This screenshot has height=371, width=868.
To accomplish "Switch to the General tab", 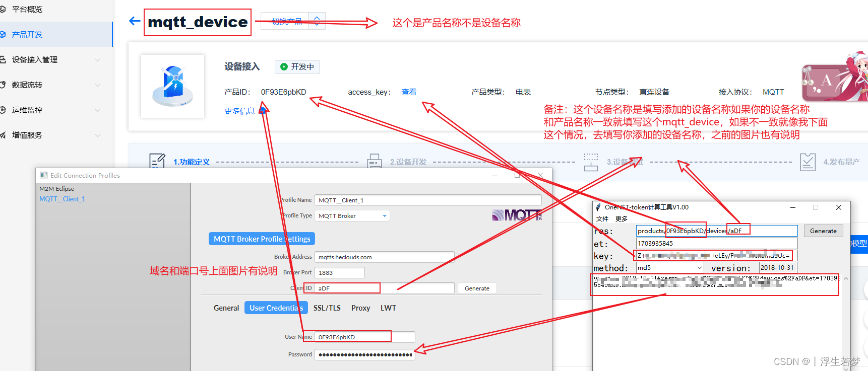I will pyautogui.click(x=226, y=308).
